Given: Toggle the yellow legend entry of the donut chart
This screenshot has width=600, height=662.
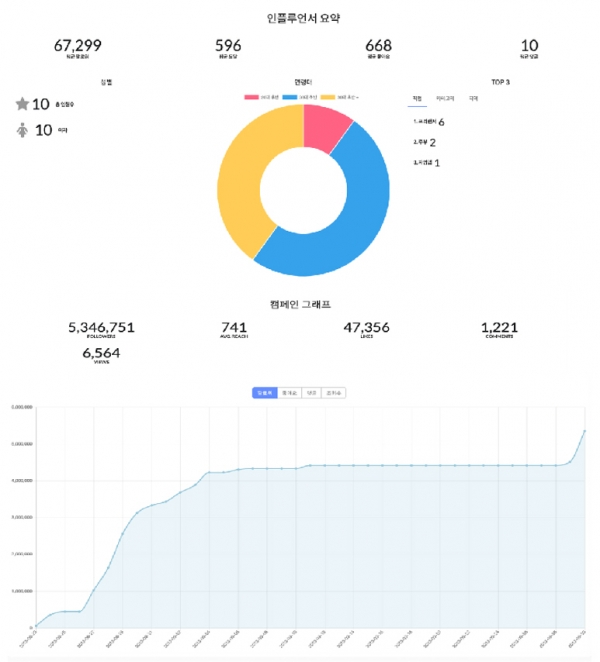Looking at the screenshot, I should [340, 97].
